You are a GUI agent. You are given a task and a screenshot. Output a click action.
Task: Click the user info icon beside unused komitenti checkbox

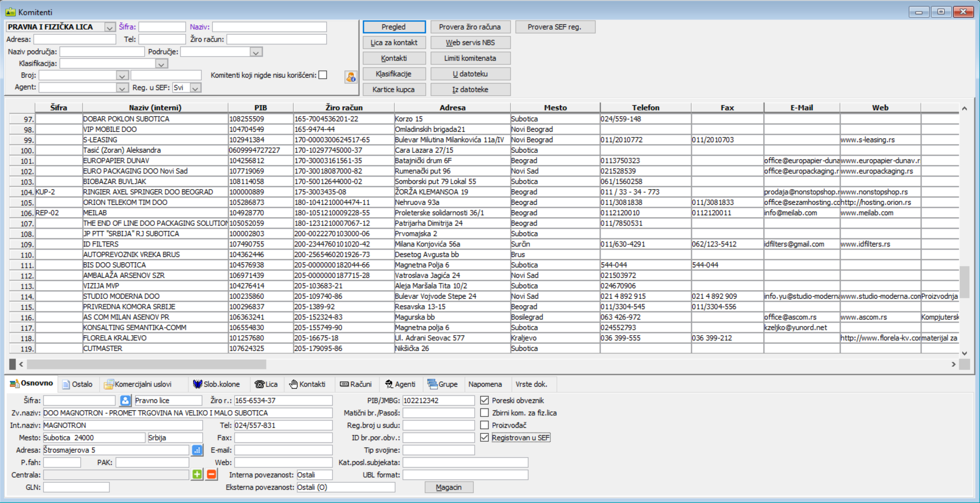(x=350, y=77)
